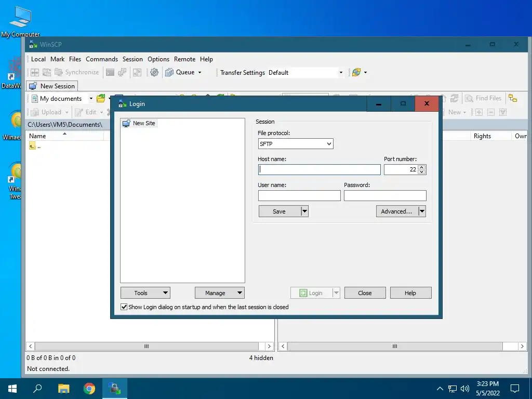Viewport: 532px width, 399px height.
Task: Open the Windows Start menu
Action: coord(12,389)
